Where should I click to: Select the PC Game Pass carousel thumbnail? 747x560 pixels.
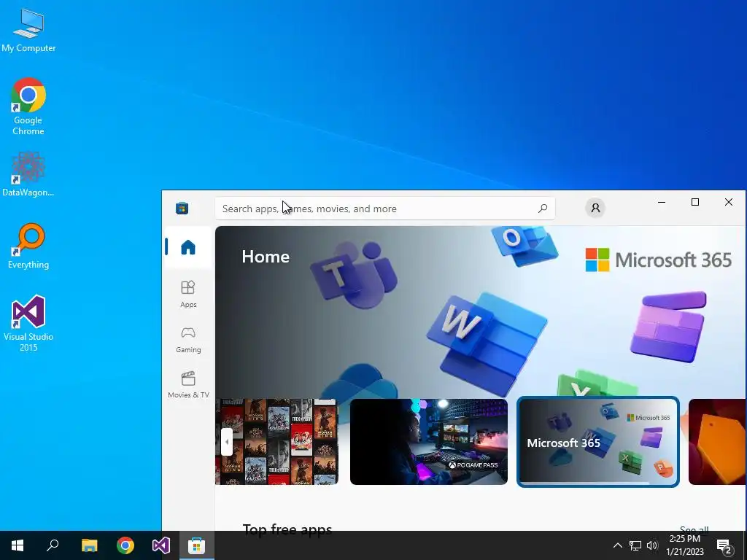tap(429, 442)
